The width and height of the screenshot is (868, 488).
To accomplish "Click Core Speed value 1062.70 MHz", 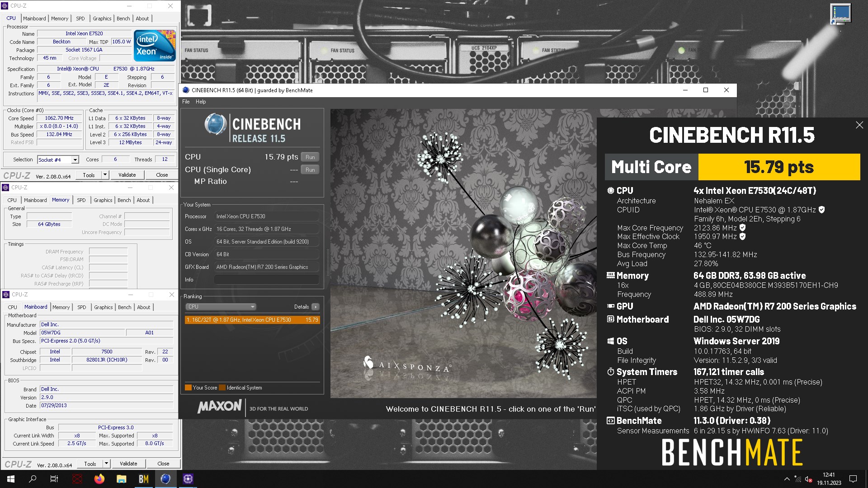I will click(59, 118).
